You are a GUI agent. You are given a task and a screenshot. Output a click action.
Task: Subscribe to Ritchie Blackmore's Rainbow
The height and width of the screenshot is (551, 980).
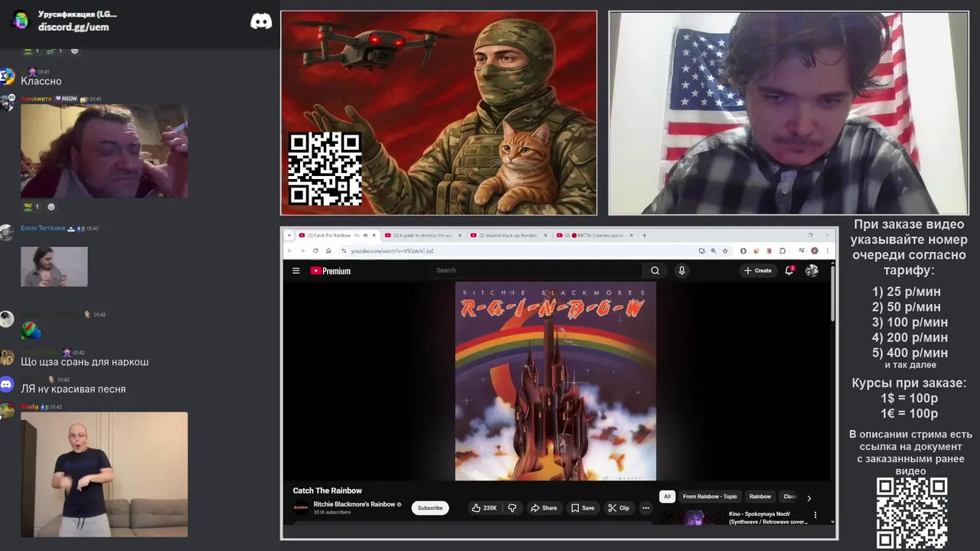[430, 507]
